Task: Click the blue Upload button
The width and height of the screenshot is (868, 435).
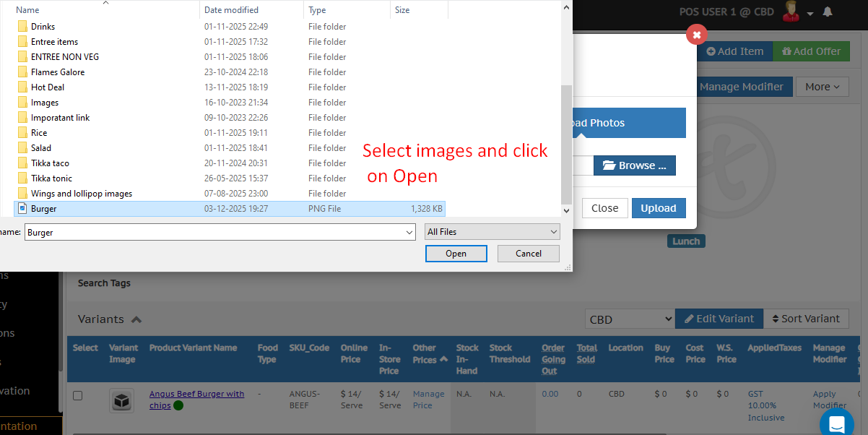Action: point(658,208)
